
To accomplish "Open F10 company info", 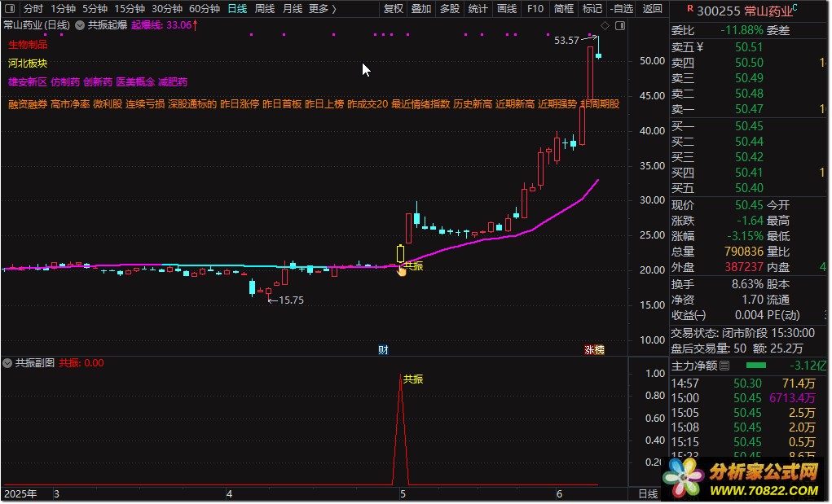I will point(535,8).
